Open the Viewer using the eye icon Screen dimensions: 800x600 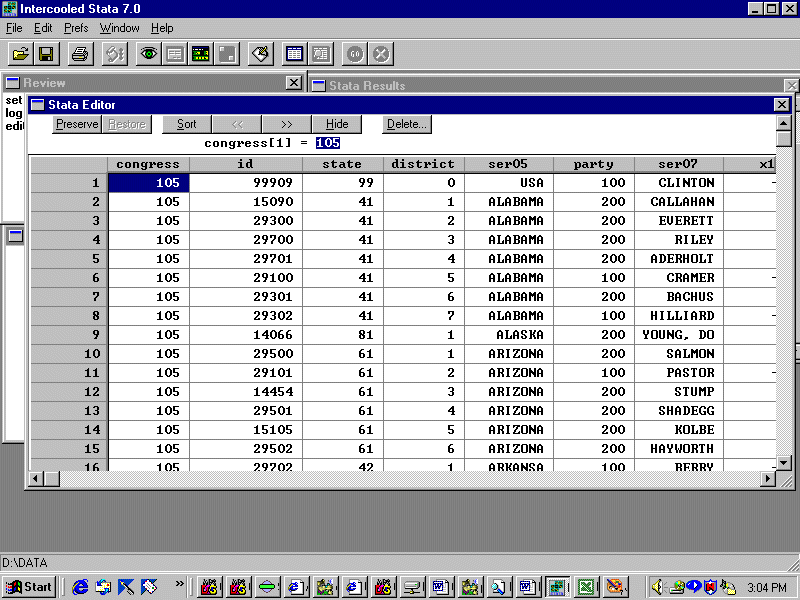click(x=148, y=54)
